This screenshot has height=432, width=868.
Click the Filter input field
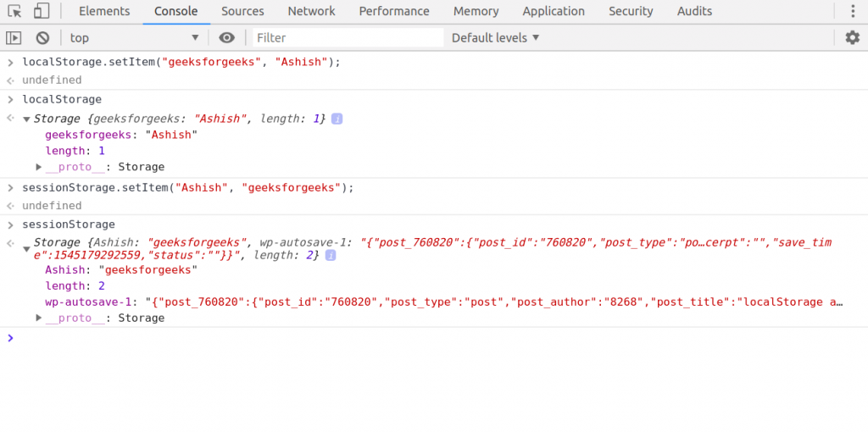coord(348,38)
